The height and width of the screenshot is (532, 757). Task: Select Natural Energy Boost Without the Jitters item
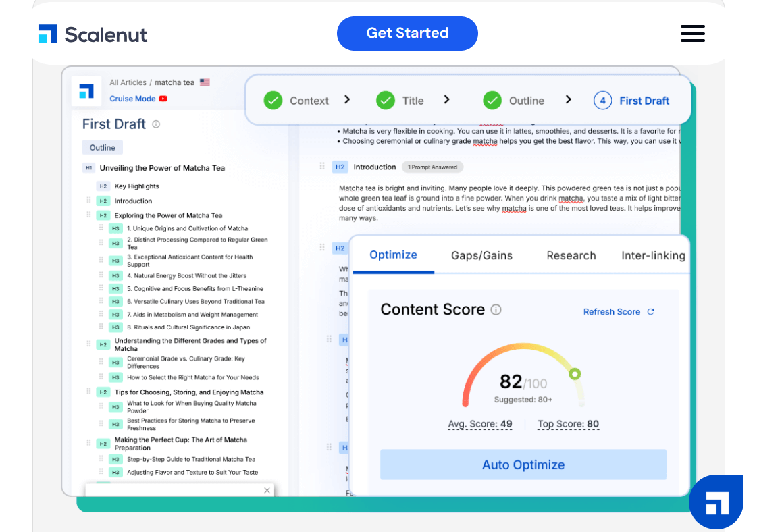click(187, 276)
